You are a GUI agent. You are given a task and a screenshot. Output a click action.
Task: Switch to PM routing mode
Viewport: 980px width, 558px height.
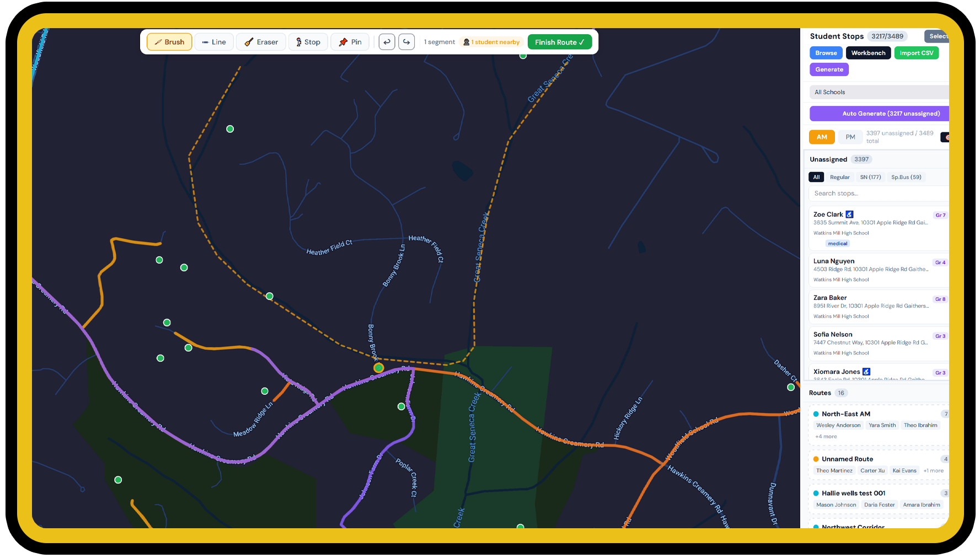pyautogui.click(x=850, y=137)
